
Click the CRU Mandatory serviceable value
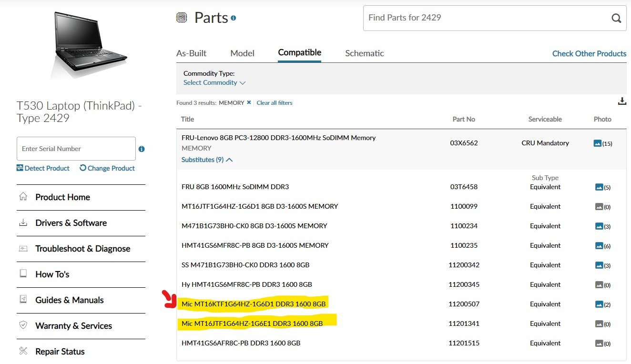coord(545,143)
